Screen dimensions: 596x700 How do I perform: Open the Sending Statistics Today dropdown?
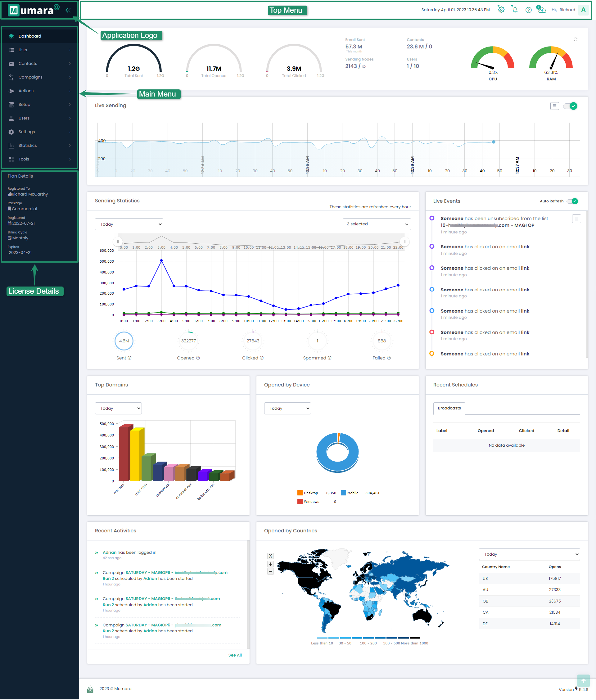pyautogui.click(x=129, y=224)
